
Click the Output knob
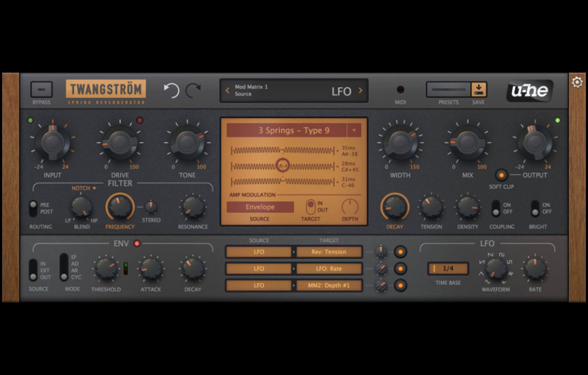(x=535, y=143)
